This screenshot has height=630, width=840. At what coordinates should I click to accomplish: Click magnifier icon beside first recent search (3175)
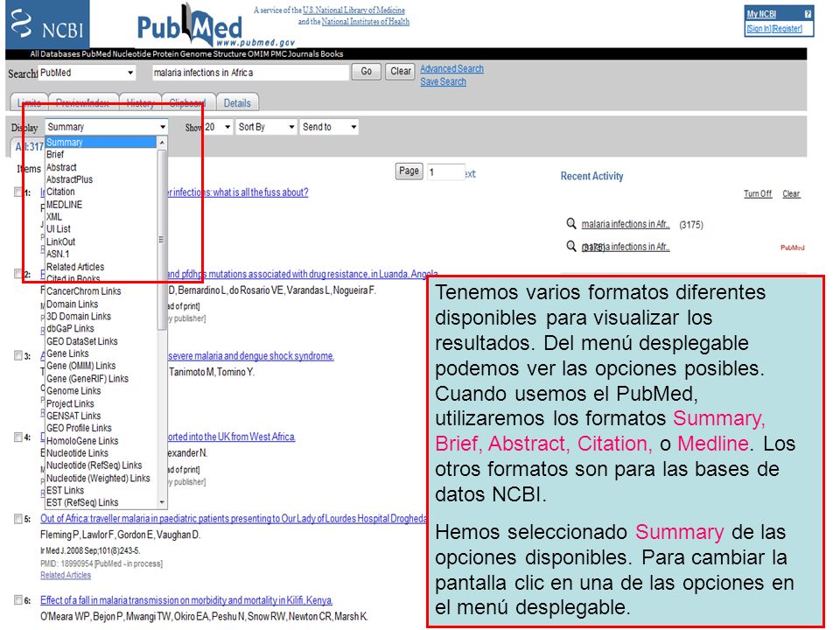coord(571,223)
